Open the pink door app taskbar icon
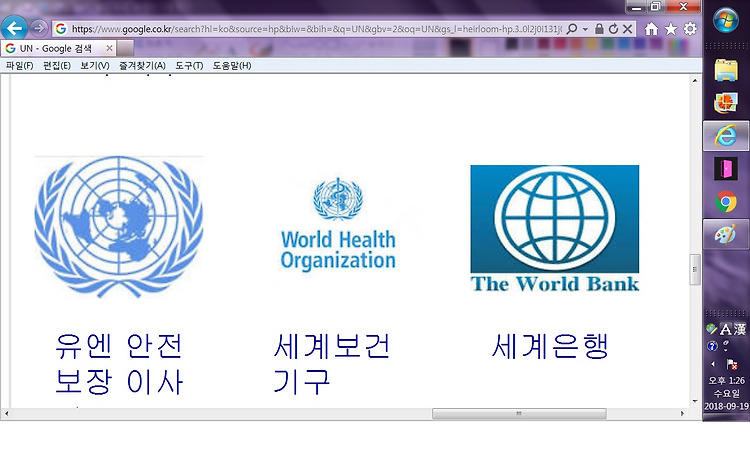750x472 pixels. (x=726, y=169)
